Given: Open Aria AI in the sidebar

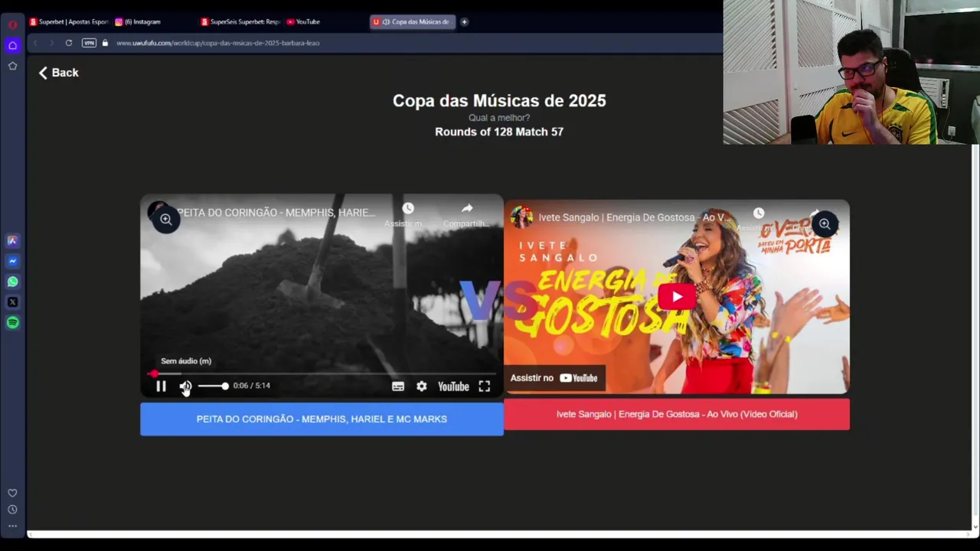Looking at the screenshot, I should [x=12, y=240].
